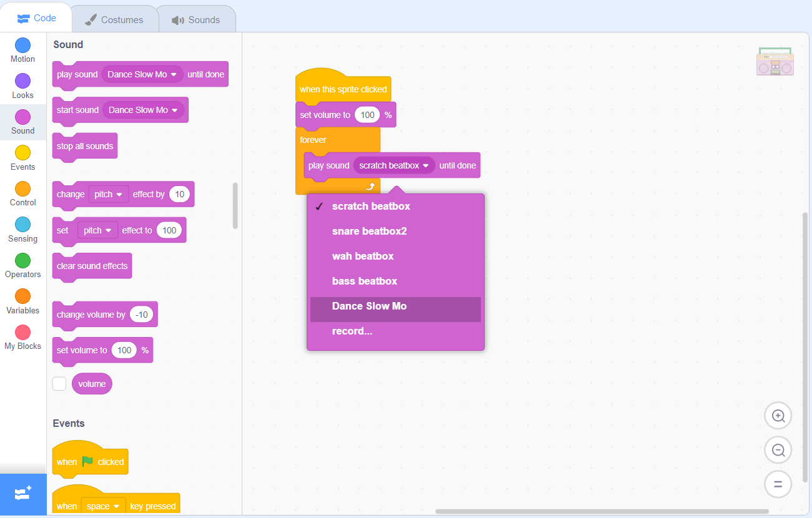Open Dance Slow Mo dropdown in start sound block
The image size is (812, 518).
point(144,110)
